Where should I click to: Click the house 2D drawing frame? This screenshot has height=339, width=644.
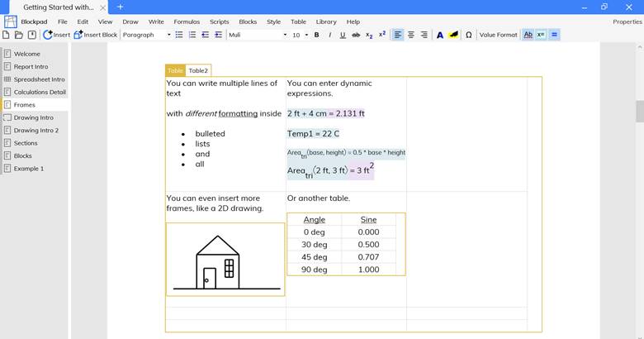coord(225,260)
